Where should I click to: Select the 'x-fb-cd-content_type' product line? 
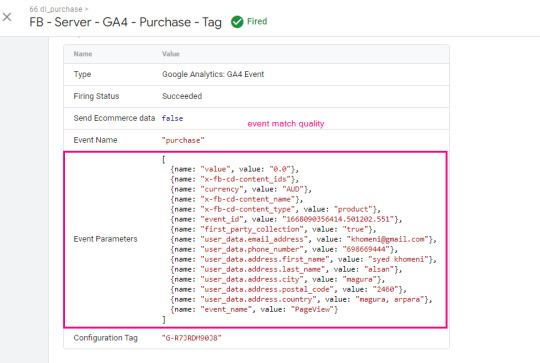click(x=275, y=209)
